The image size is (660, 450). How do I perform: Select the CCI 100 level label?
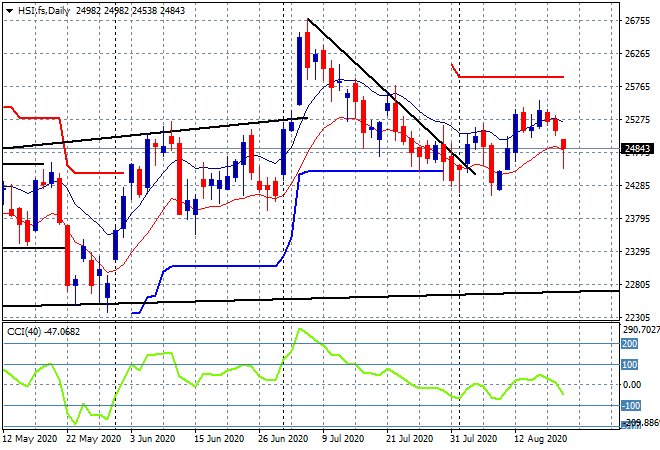click(x=630, y=365)
